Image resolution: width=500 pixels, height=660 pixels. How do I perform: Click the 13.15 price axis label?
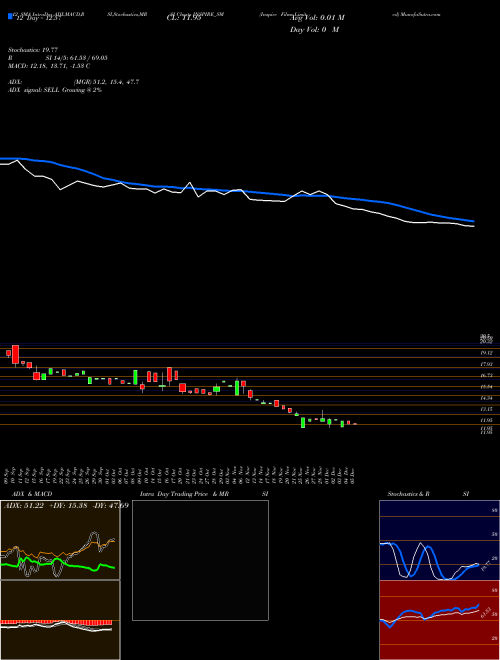(x=487, y=409)
